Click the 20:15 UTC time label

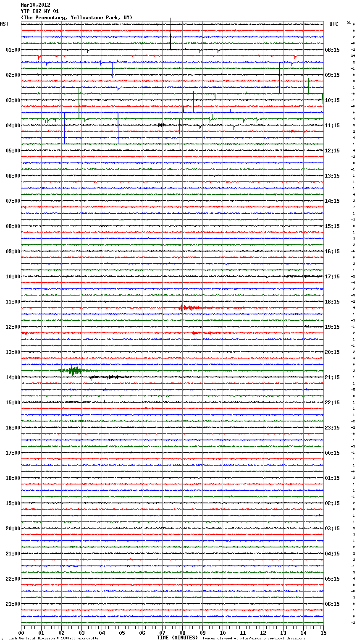(x=332, y=352)
